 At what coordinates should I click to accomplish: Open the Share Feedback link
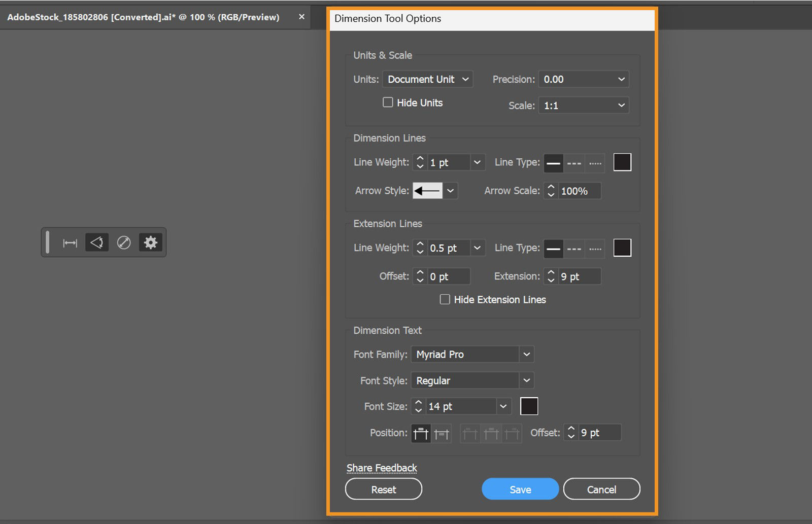(381, 467)
